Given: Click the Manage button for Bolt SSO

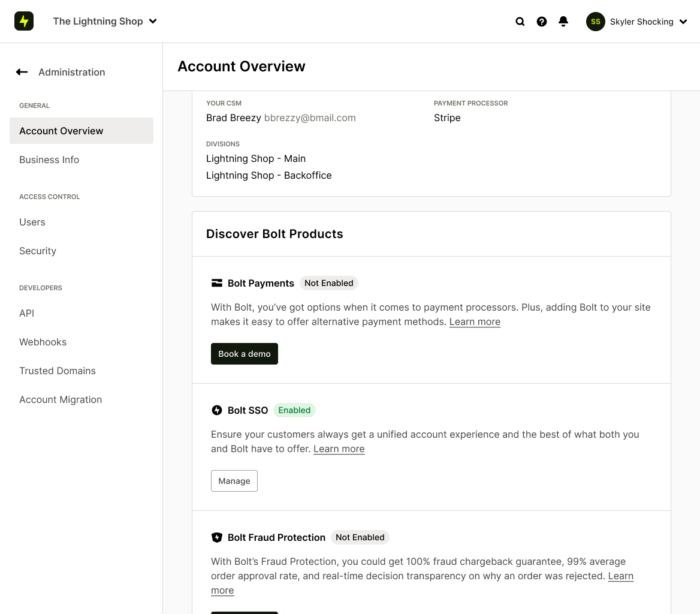Looking at the screenshot, I should pos(234,481).
